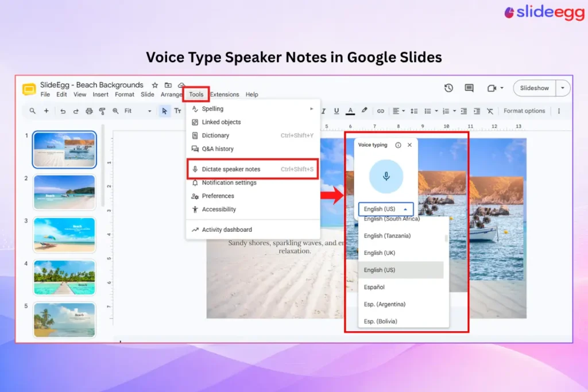Open the highlight color pen
This screenshot has width=588, height=392.
[364, 111]
